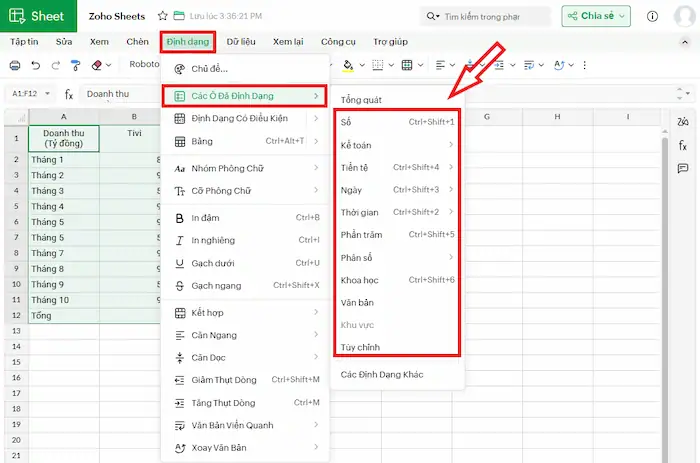Choose Tùy chỉnh custom format
The width and height of the screenshot is (700, 463).
pos(397,347)
